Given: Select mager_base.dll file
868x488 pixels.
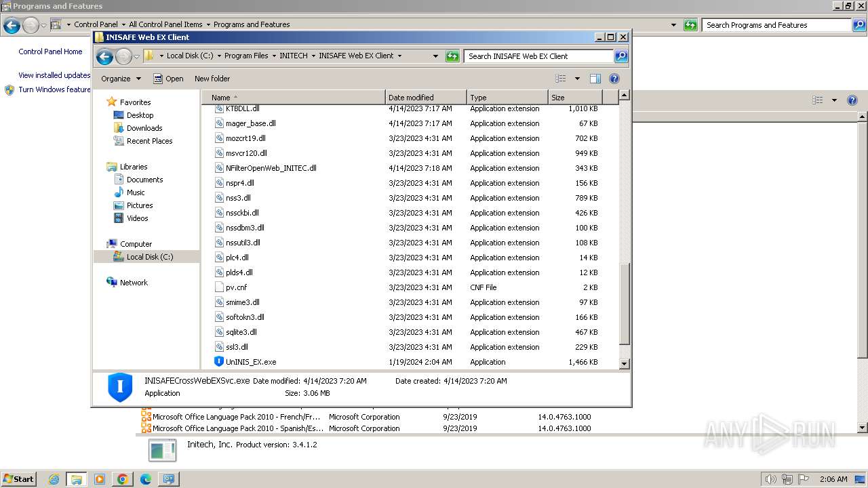Looking at the screenshot, I should point(251,123).
